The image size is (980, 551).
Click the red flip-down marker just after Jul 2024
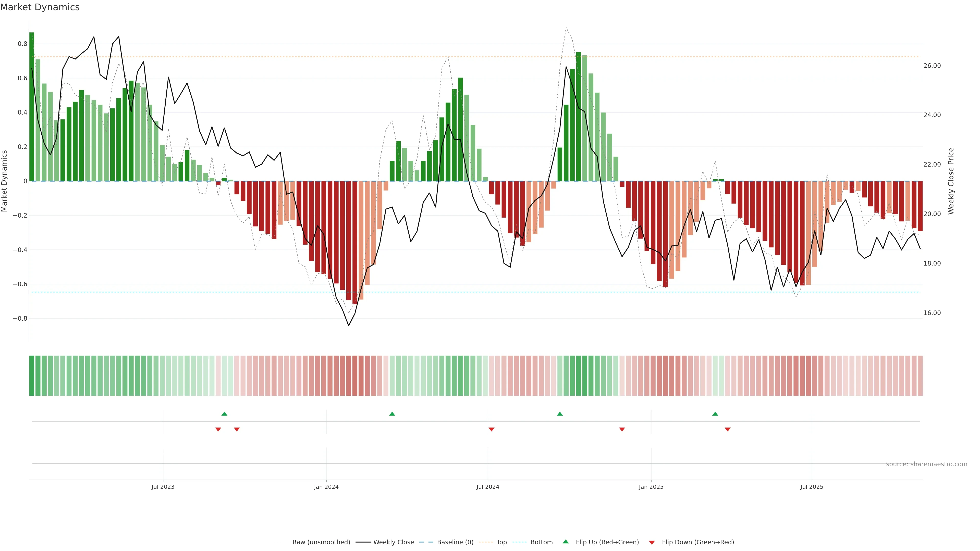[x=491, y=429]
